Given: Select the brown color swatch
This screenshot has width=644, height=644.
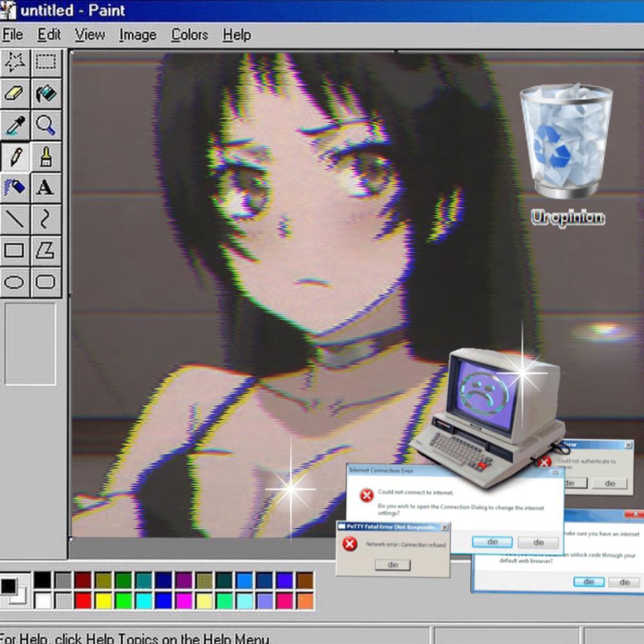Looking at the screenshot, I should tap(305, 580).
